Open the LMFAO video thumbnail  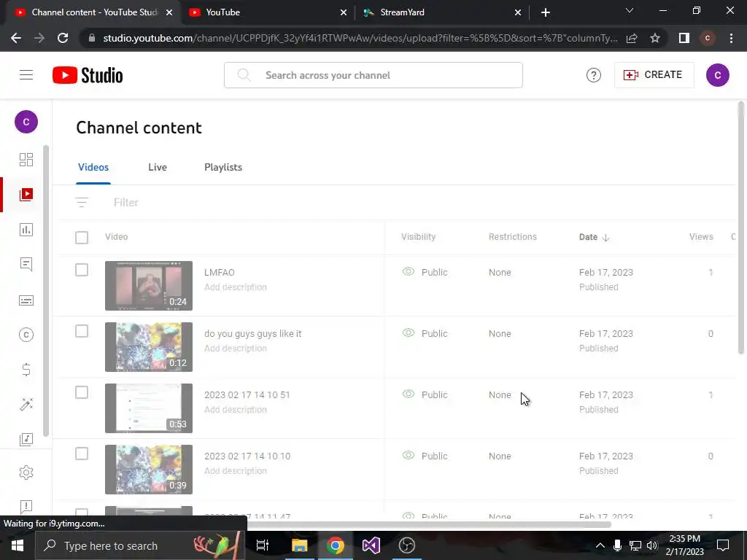click(149, 286)
